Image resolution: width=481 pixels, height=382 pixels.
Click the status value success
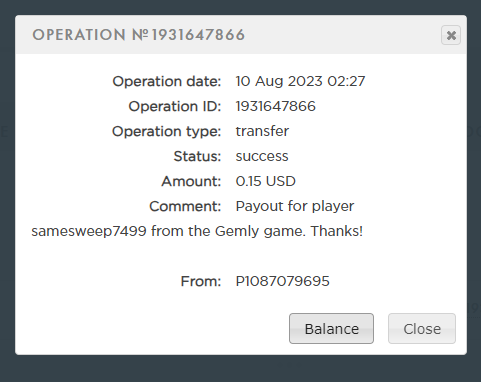pos(262,156)
